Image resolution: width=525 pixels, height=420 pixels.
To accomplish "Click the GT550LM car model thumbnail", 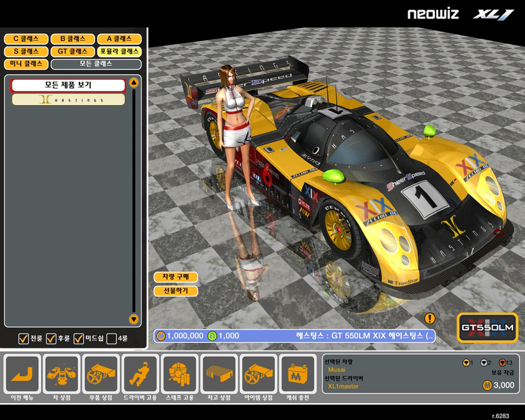I will (x=487, y=328).
